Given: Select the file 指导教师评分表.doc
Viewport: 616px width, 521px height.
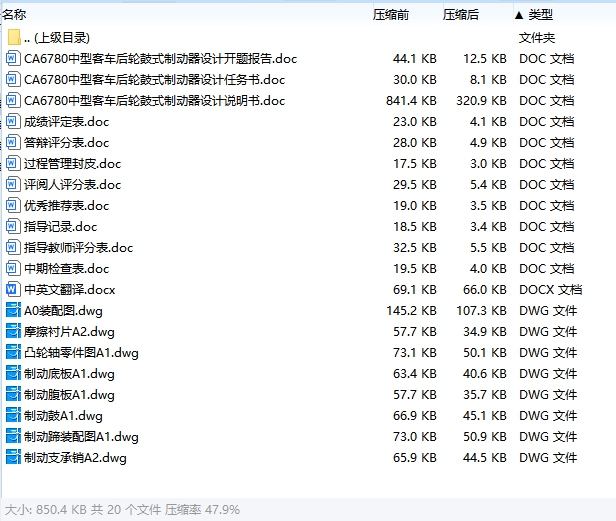Looking at the screenshot, I should pyautogui.click(x=79, y=248).
